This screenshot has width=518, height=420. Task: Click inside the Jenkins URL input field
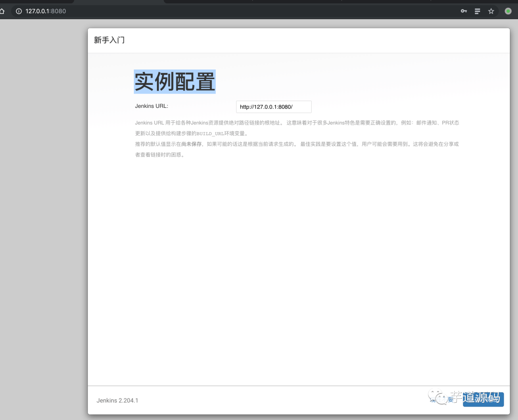273,106
